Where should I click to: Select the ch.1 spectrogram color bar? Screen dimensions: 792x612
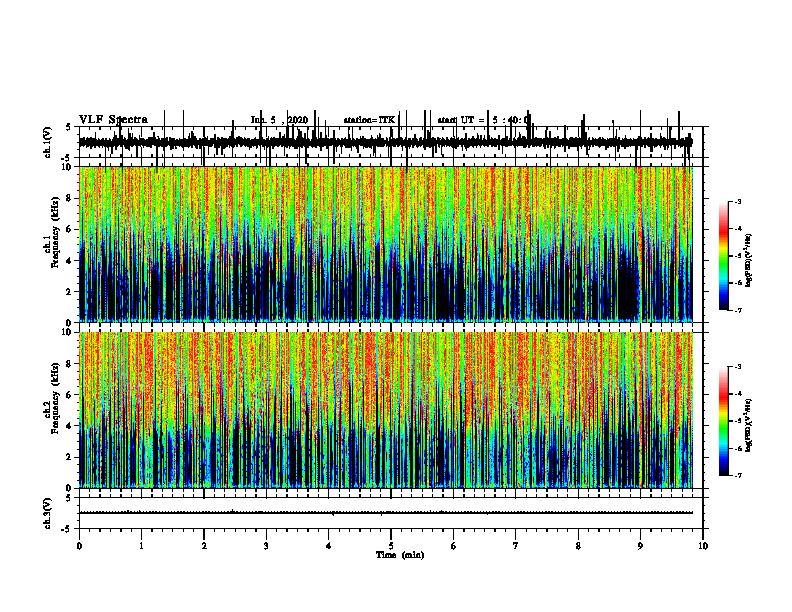[724, 256]
